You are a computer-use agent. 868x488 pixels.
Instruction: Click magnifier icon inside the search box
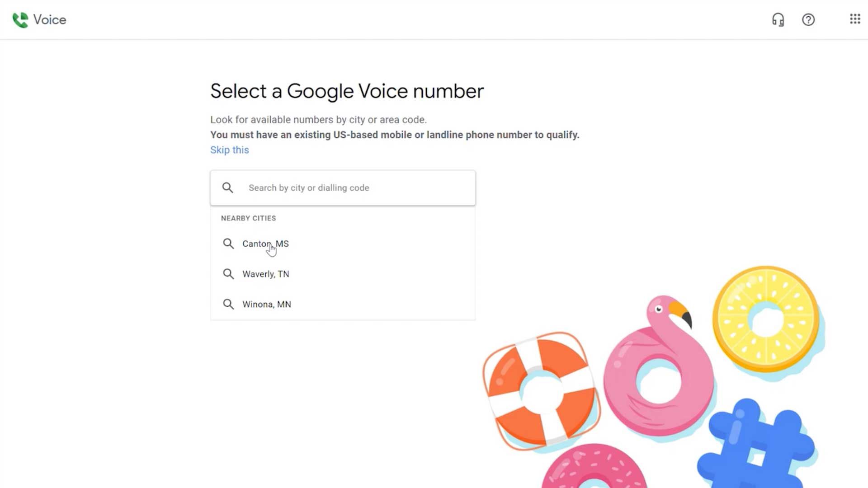(x=228, y=188)
